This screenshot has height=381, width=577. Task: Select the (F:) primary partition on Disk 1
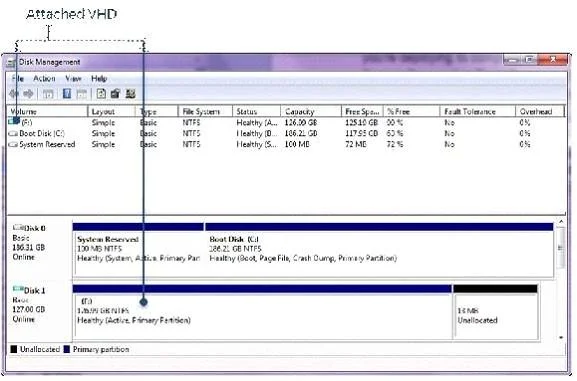pos(262,311)
